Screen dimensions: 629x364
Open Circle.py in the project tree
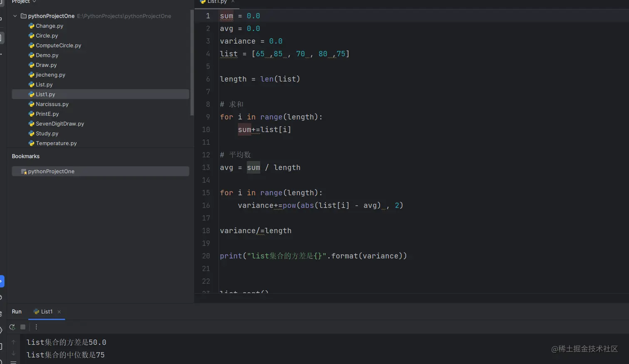[x=47, y=36]
